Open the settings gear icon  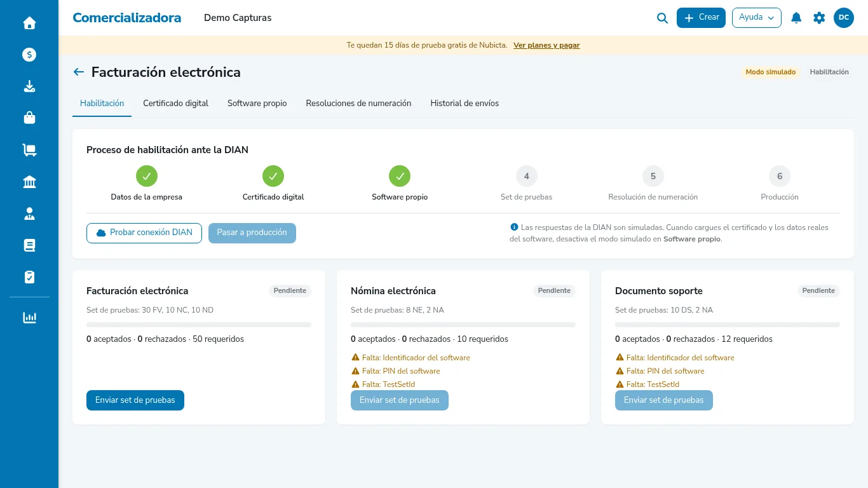pos(819,18)
